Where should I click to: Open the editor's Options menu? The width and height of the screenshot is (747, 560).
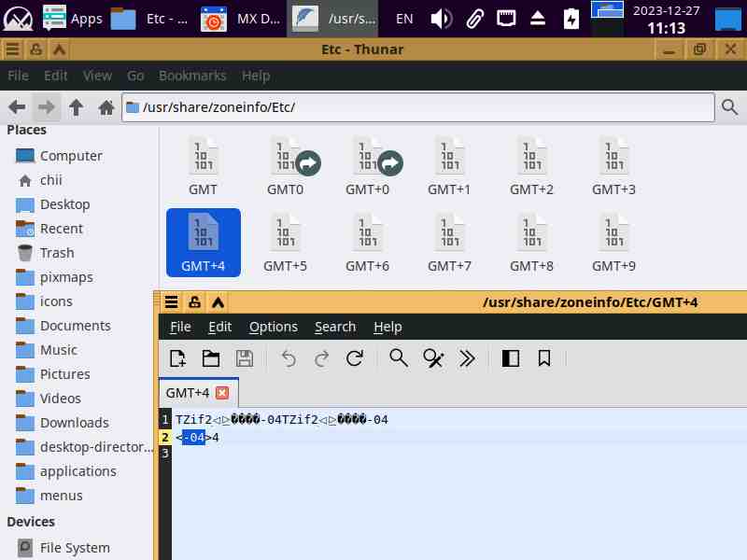point(273,327)
